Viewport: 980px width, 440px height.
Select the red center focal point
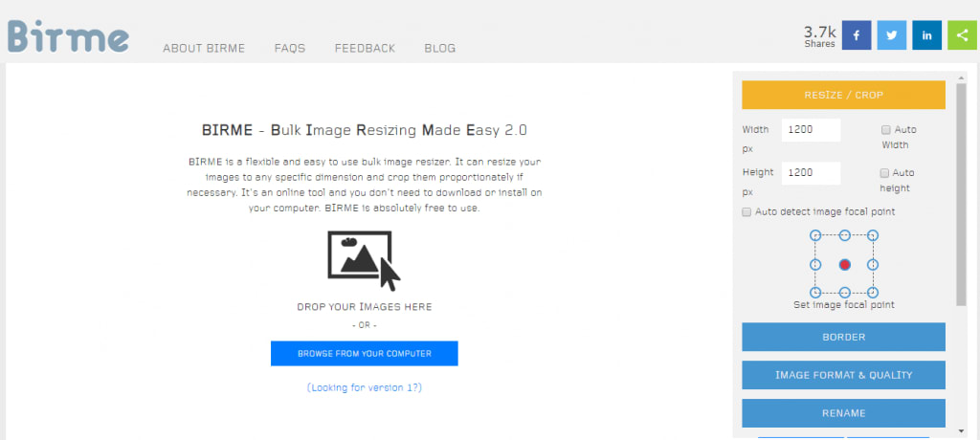844,265
